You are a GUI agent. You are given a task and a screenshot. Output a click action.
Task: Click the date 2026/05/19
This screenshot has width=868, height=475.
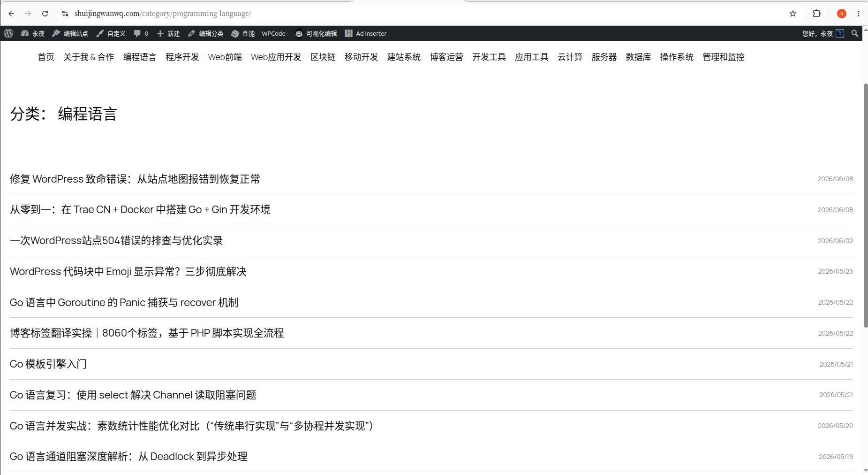pyautogui.click(x=836, y=457)
